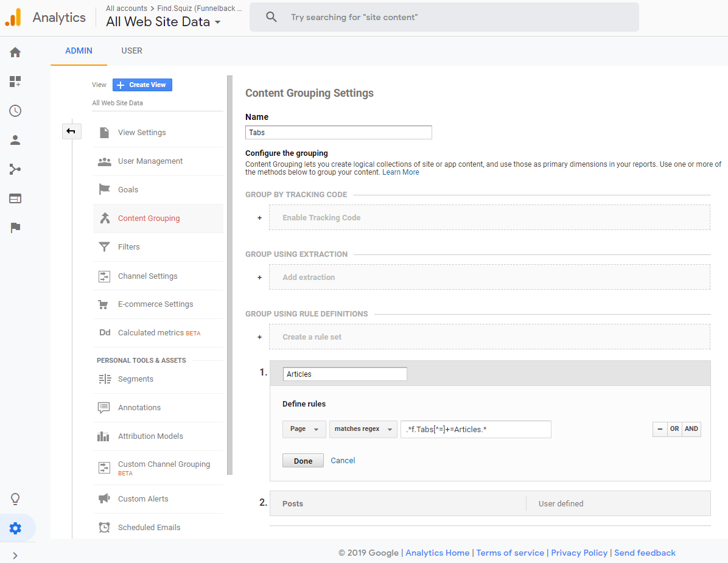Open Conversions flag icon in sidebar
The width and height of the screenshot is (728, 563).
[15, 228]
